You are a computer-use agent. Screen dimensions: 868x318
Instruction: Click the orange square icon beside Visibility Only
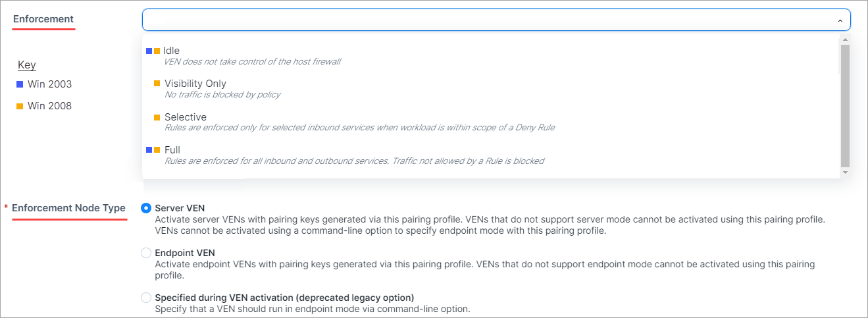(x=157, y=84)
